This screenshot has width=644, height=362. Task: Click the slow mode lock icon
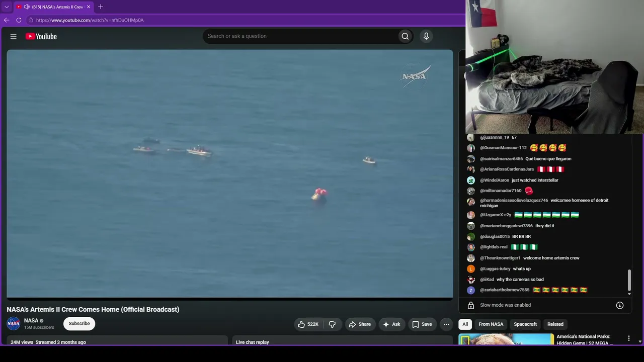pyautogui.click(x=471, y=305)
